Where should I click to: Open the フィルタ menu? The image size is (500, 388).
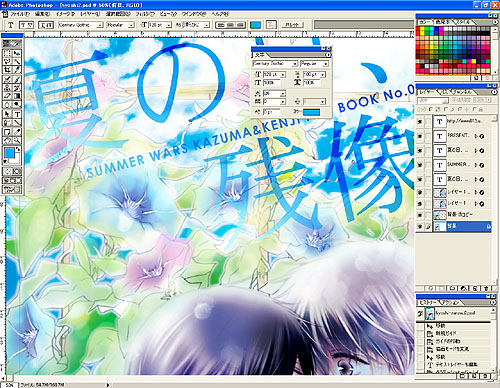[x=145, y=14]
